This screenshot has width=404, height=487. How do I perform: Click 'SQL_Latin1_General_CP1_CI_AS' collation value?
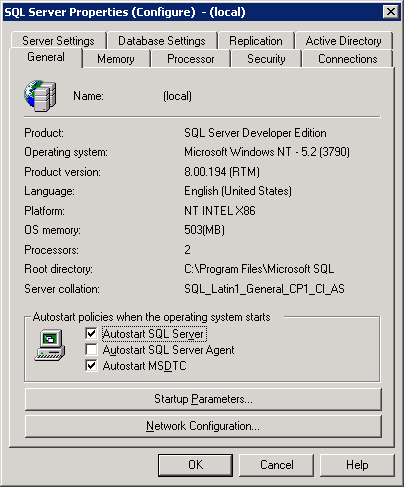point(264,289)
